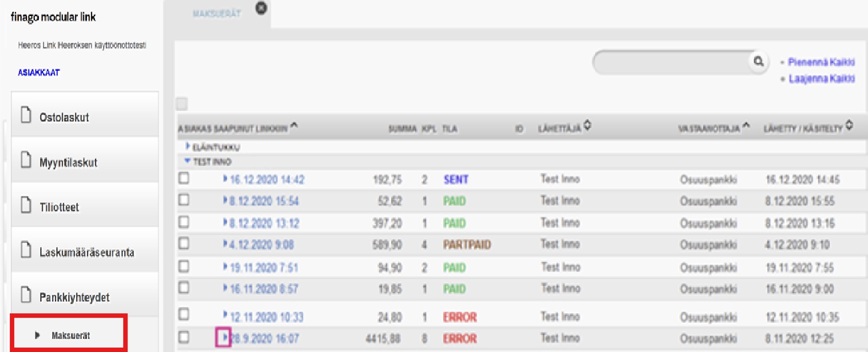Check the row 16.12.2020 14:42
This screenshot has width=868, height=352.
click(184, 178)
